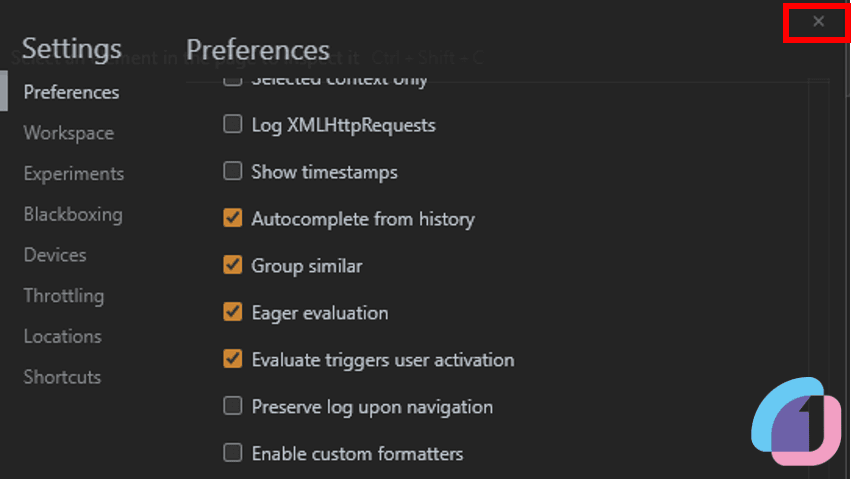
Task: Enable Log XMLHttpRequests checkbox
Action: tap(233, 124)
